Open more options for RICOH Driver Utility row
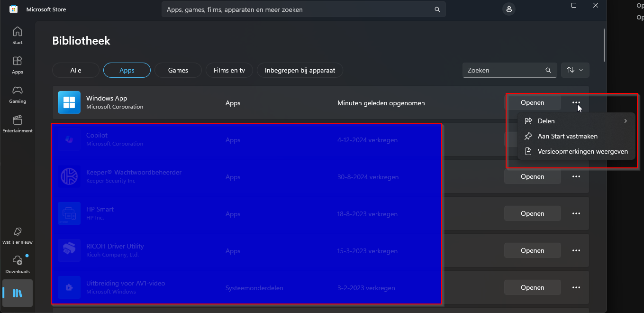 pyautogui.click(x=576, y=250)
